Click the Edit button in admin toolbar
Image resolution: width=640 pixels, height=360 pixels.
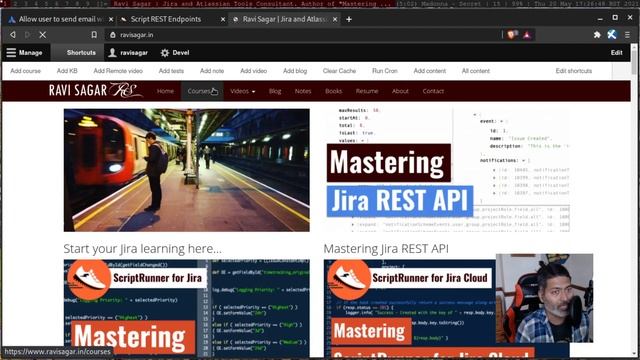point(616,53)
